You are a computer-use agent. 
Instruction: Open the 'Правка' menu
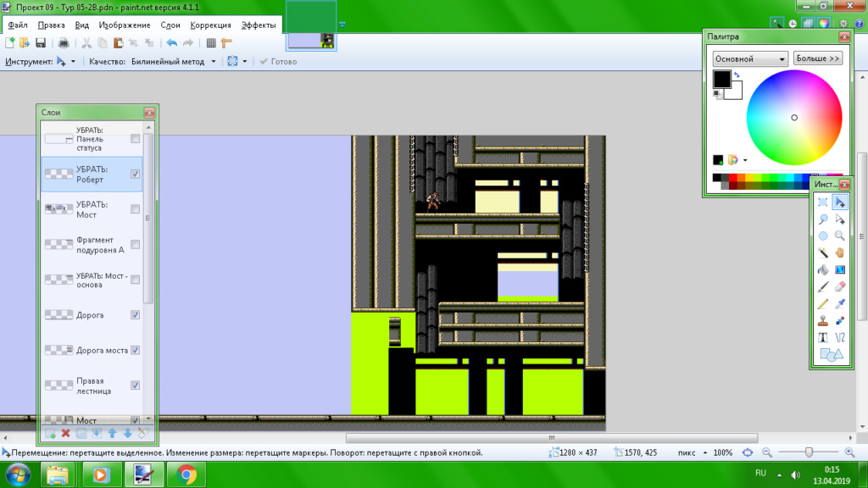[51, 25]
